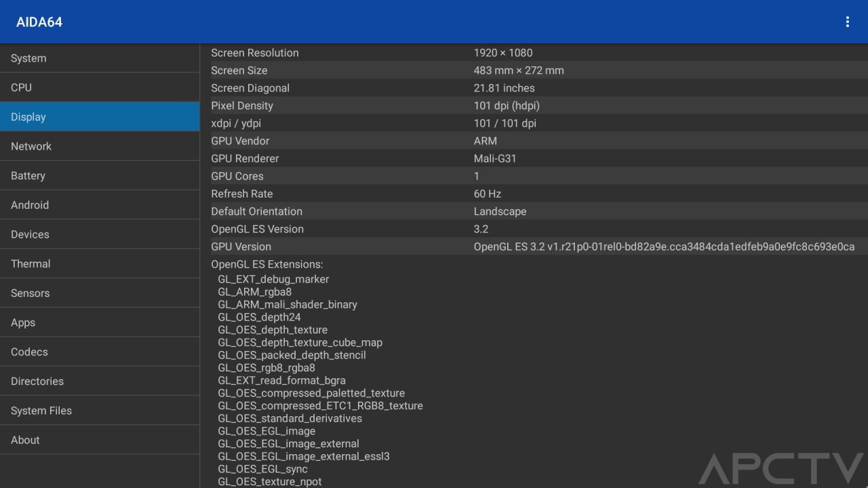Select CPU in the sidebar
The image size is (868, 488).
[100, 87]
